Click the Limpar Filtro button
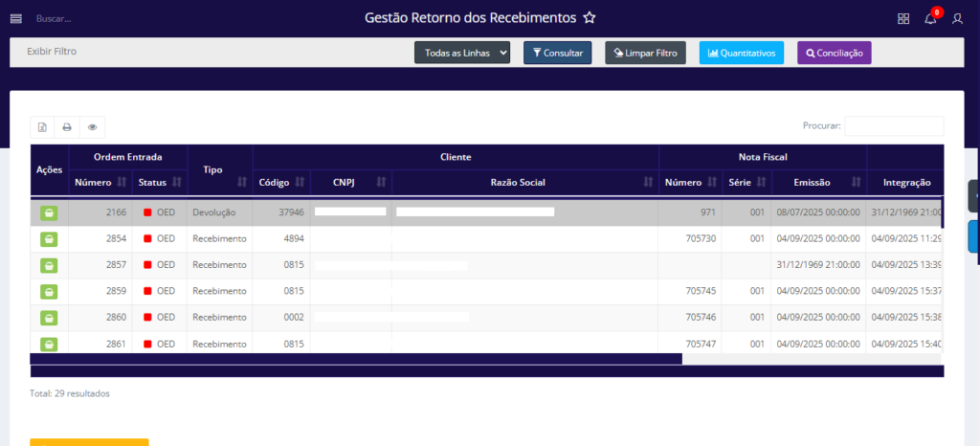The width and height of the screenshot is (980, 446). point(645,53)
